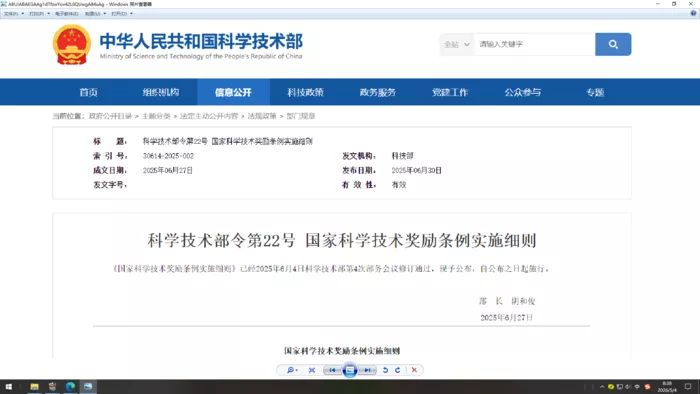Open the 打开 (Open) dropdown menu
This screenshot has height=394, width=700.
(x=122, y=14)
